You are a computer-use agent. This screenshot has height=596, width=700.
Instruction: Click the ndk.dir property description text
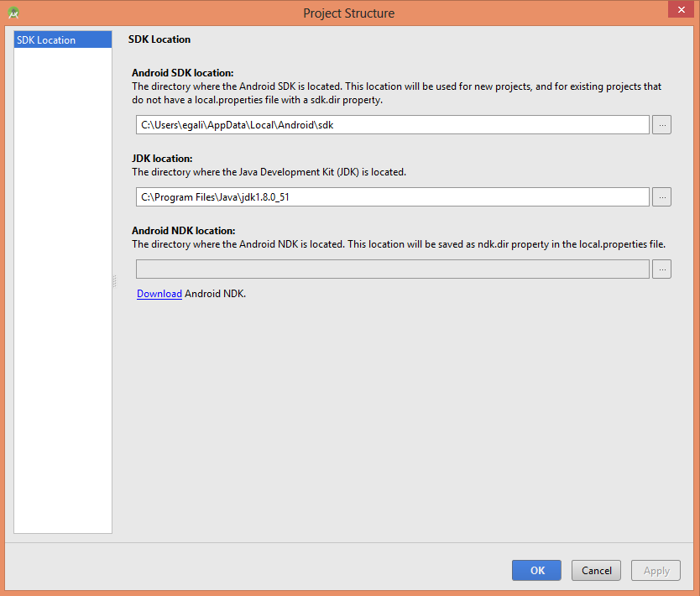tap(399, 244)
